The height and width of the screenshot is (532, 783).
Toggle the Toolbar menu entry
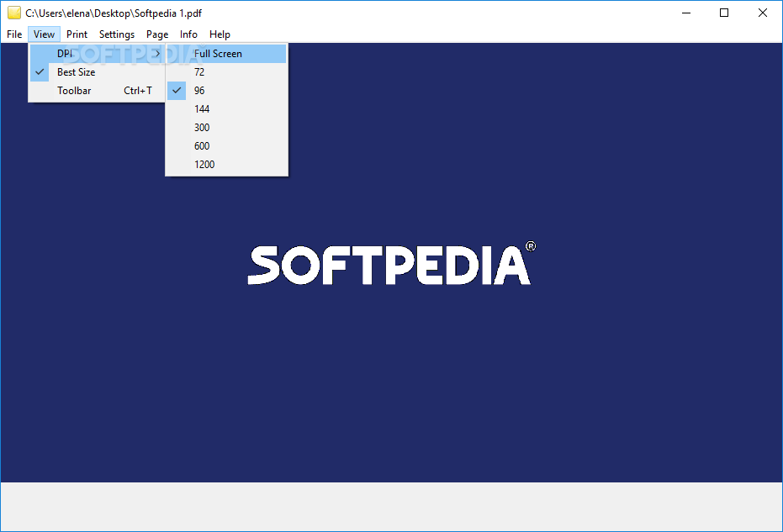pyautogui.click(x=97, y=90)
